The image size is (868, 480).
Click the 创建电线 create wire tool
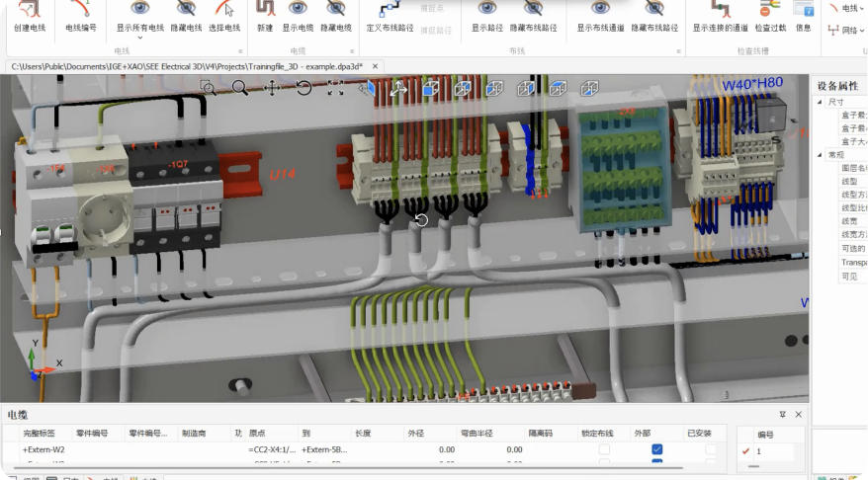[30, 17]
